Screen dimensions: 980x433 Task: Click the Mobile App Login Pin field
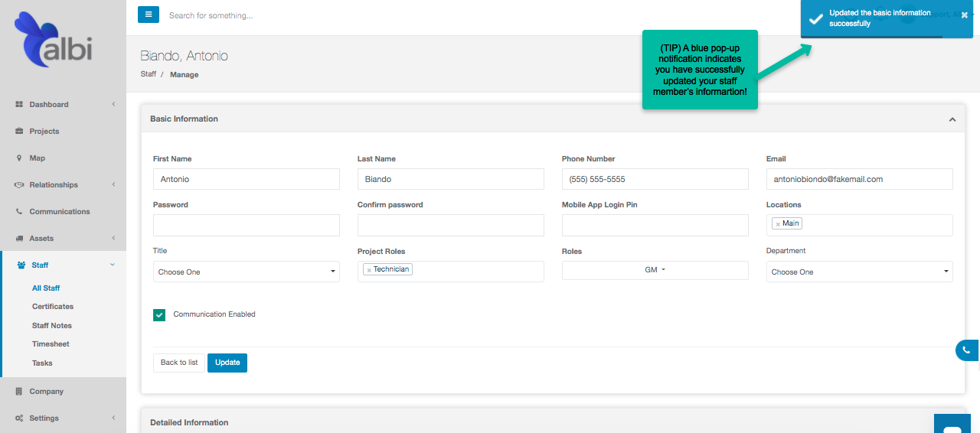(x=655, y=225)
